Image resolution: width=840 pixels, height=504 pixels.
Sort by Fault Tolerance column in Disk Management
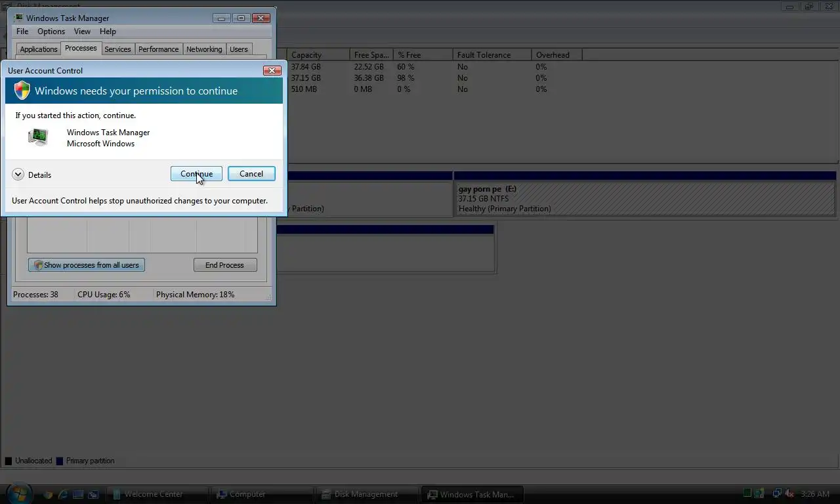pyautogui.click(x=492, y=55)
